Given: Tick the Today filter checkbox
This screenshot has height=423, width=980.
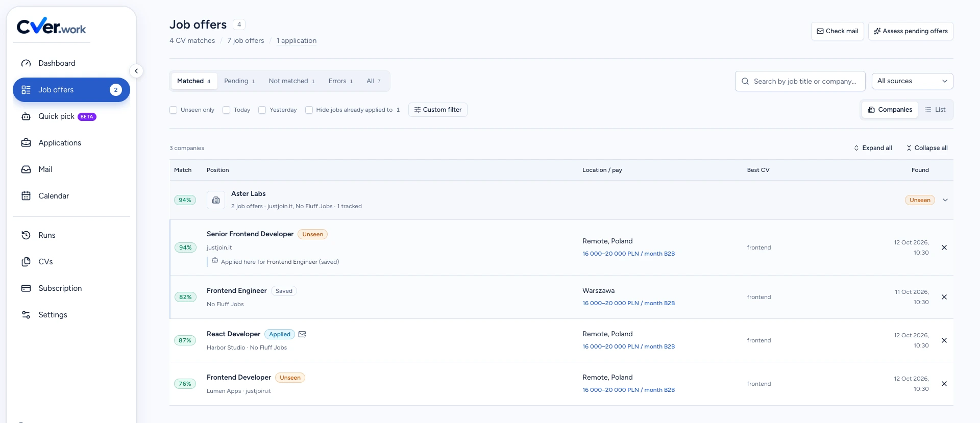Looking at the screenshot, I should 227,110.
